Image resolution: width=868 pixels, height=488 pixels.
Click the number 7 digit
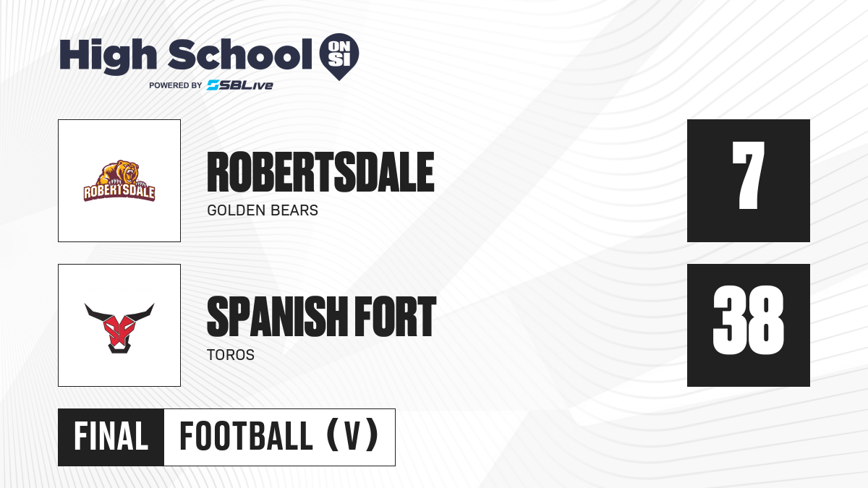(x=749, y=175)
